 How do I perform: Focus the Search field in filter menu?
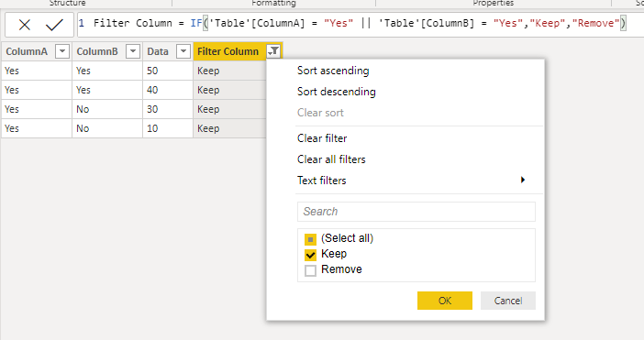coord(416,212)
